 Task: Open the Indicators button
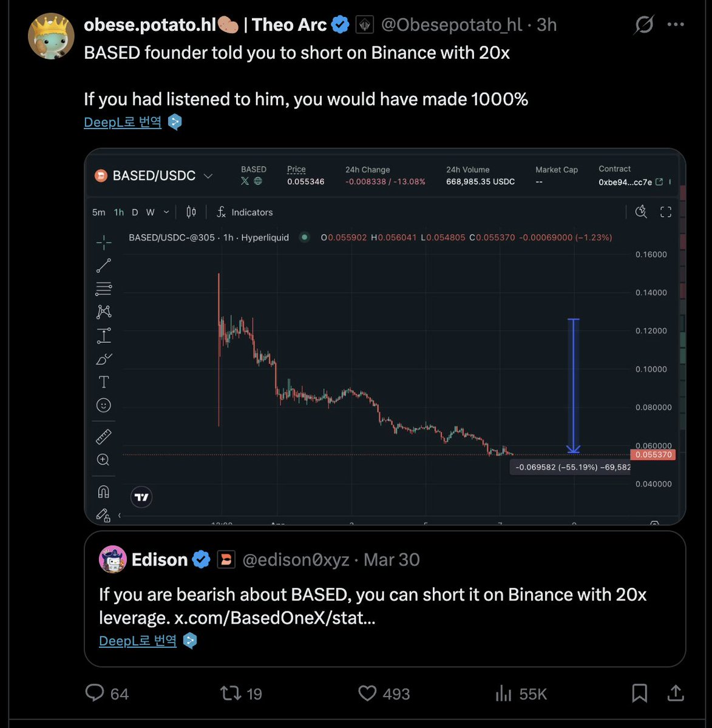pos(245,212)
